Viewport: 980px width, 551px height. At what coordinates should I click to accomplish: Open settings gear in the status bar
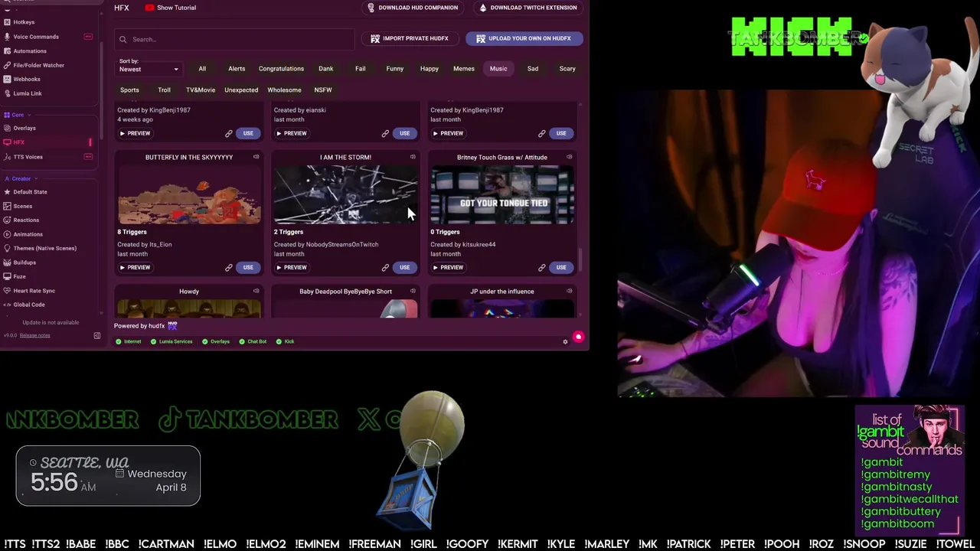[565, 341]
